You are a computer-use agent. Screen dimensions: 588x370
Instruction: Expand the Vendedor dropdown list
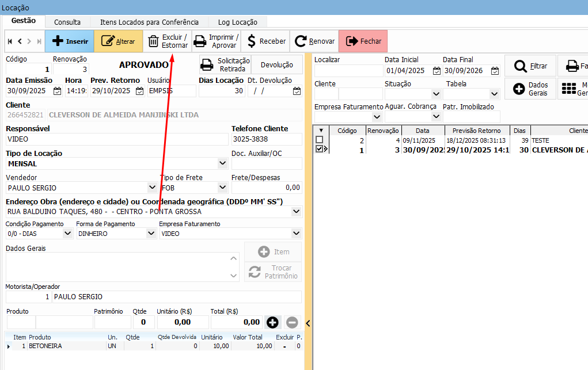[152, 188]
